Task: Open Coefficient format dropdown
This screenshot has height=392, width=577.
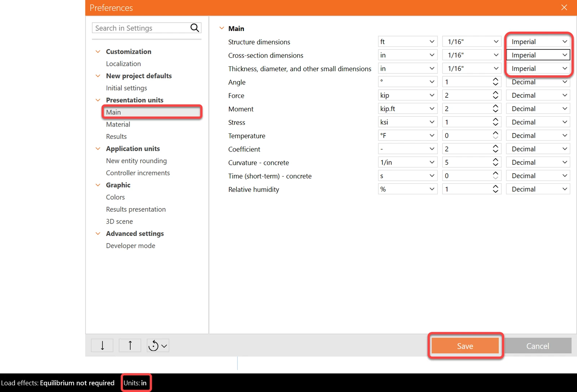Action: coord(538,149)
